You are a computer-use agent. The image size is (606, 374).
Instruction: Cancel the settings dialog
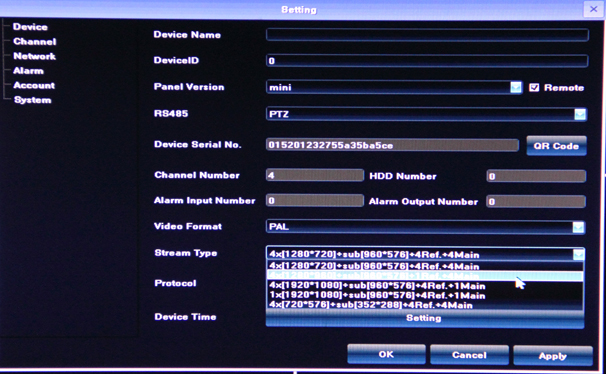[x=469, y=355]
